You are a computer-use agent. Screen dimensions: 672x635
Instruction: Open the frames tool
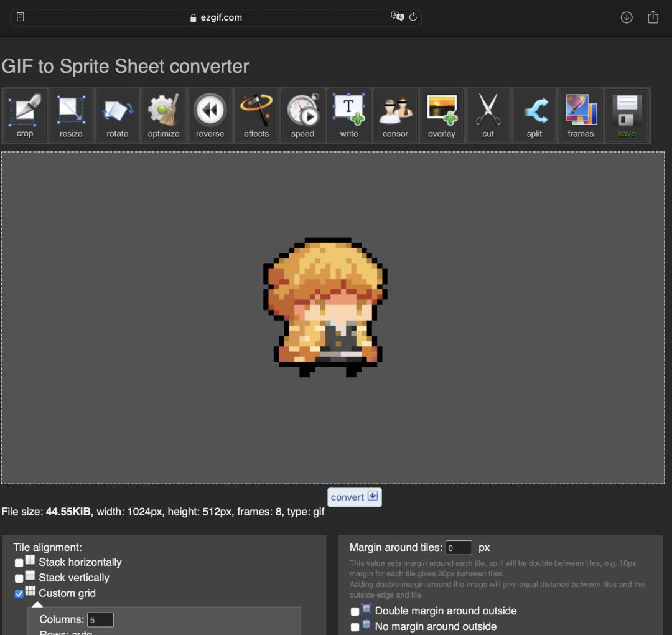[x=581, y=115]
